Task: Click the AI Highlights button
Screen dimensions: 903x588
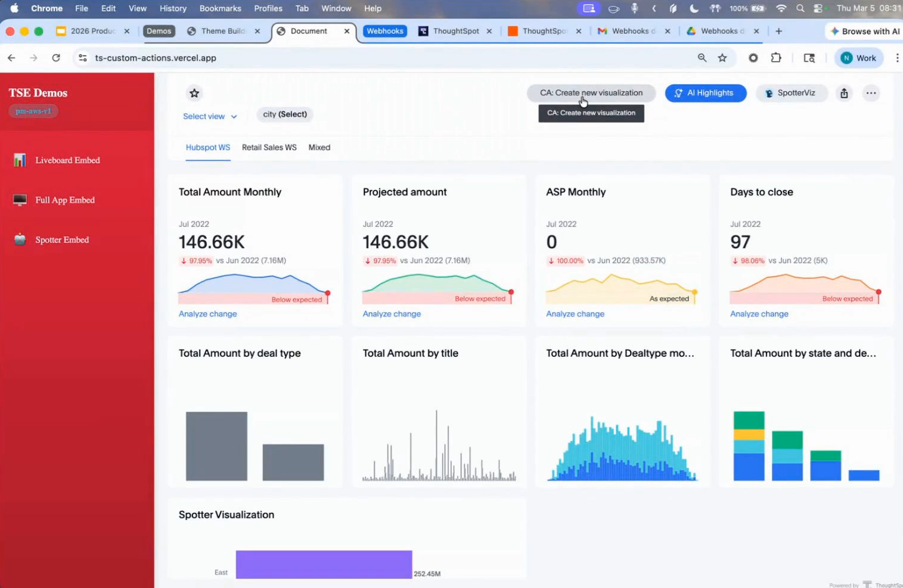Action: (705, 93)
